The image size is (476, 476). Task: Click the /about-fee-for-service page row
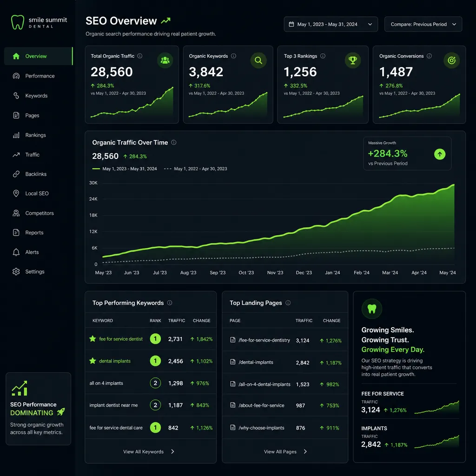point(285,405)
